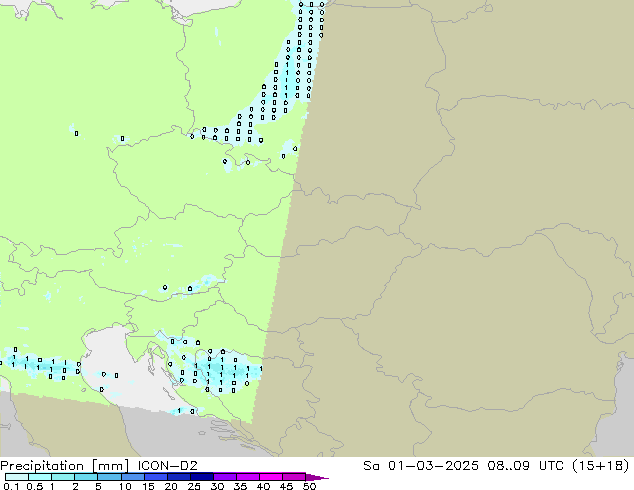Select the legend swatch between 2 and 5
This screenshot has height=490, width=634.
click(x=86, y=477)
